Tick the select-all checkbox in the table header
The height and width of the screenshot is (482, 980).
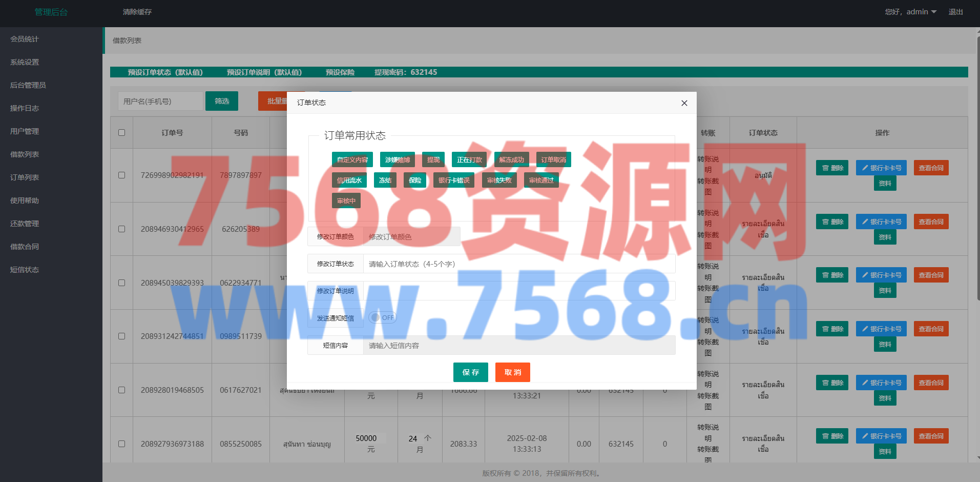click(121, 133)
